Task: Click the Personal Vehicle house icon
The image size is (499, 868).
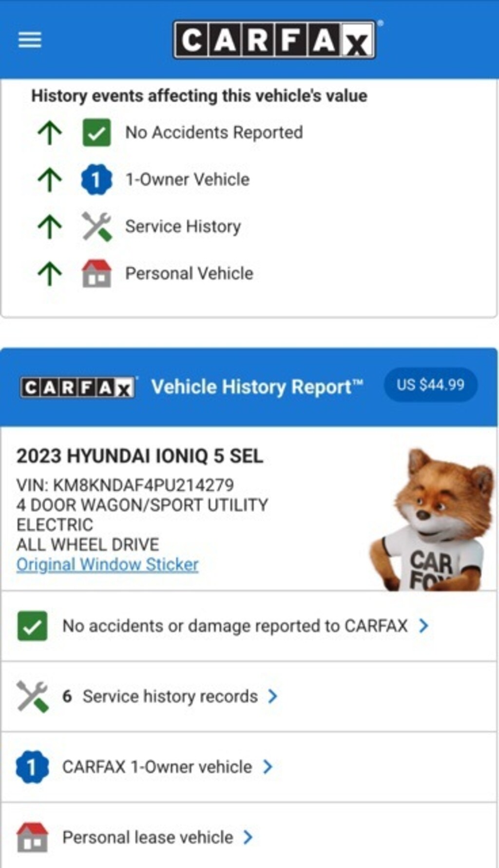Action: tap(96, 273)
